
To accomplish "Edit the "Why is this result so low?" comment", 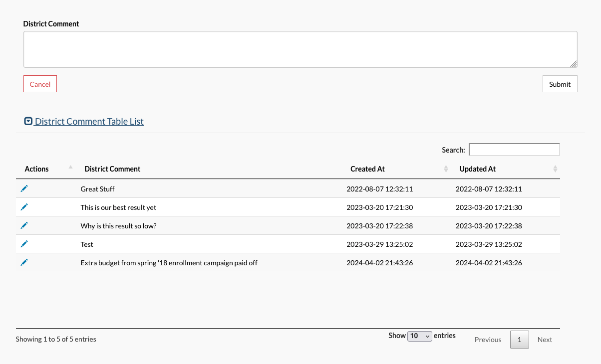I will pyautogui.click(x=24, y=225).
